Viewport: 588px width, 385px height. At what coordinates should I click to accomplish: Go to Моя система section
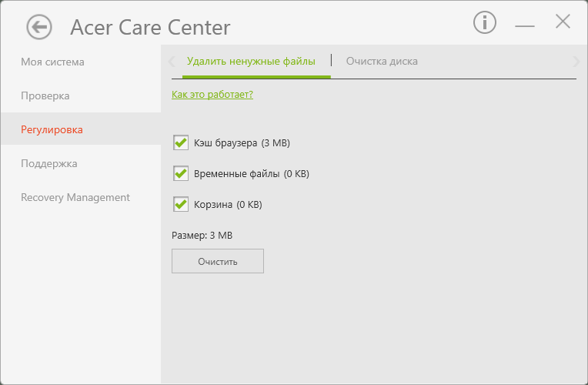[x=52, y=62]
